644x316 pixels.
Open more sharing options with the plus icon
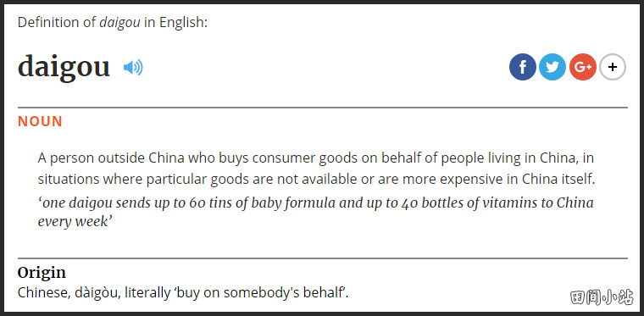pos(613,67)
